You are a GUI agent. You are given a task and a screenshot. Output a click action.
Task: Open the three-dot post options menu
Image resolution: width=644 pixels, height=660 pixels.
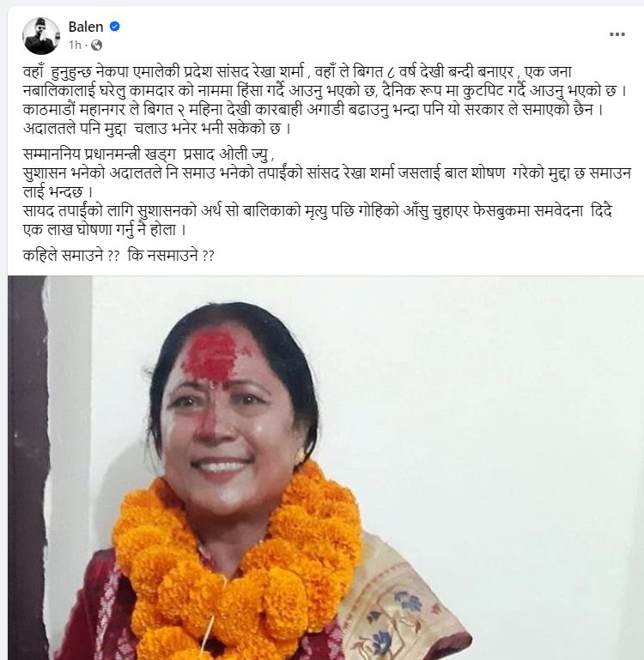617,34
